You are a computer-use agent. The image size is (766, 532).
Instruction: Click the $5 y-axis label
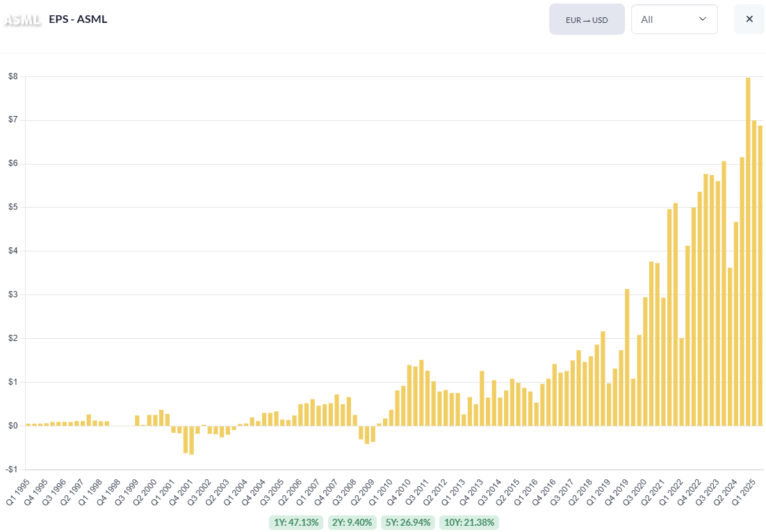point(13,207)
